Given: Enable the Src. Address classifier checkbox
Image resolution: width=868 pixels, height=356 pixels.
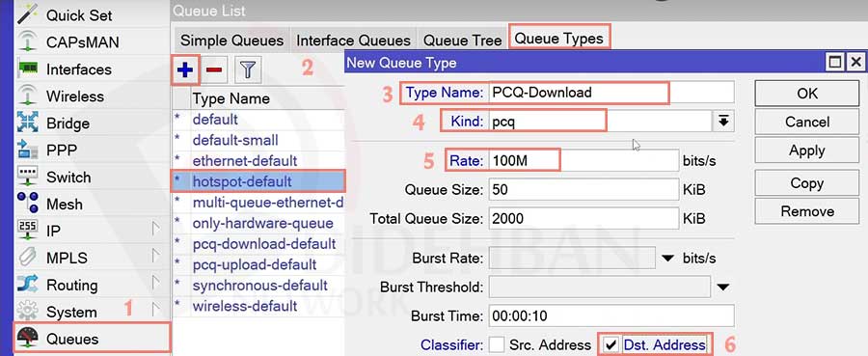Looking at the screenshot, I should [x=497, y=345].
